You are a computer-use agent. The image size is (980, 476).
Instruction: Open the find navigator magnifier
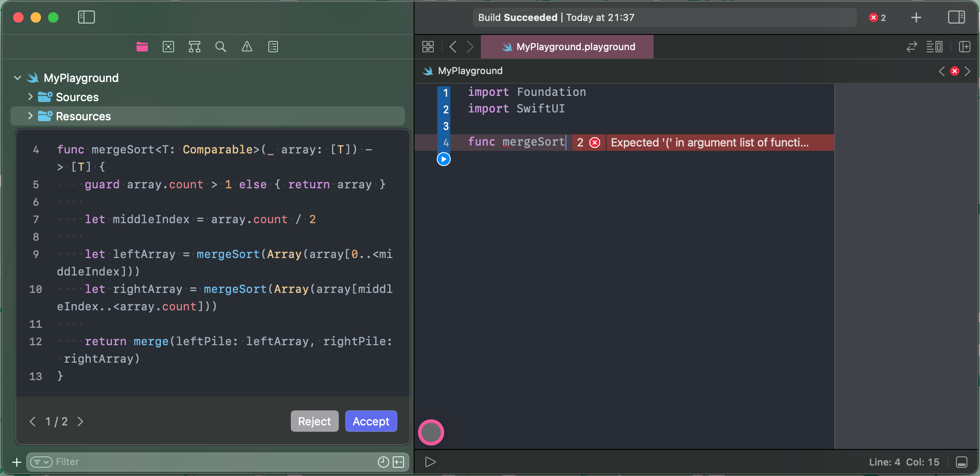point(221,47)
